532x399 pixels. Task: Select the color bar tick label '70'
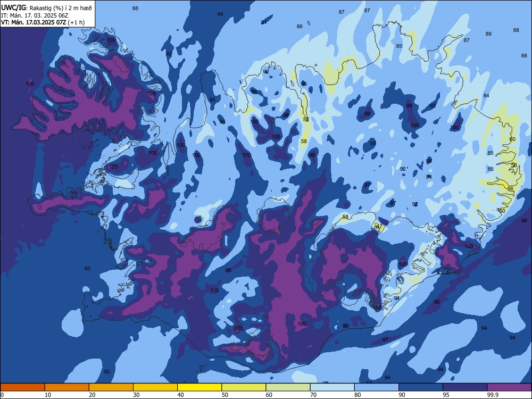click(313, 395)
